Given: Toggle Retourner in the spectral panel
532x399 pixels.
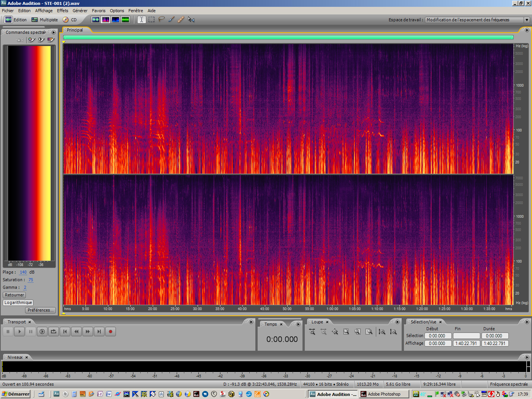Looking at the screenshot, I should [x=14, y=295].
